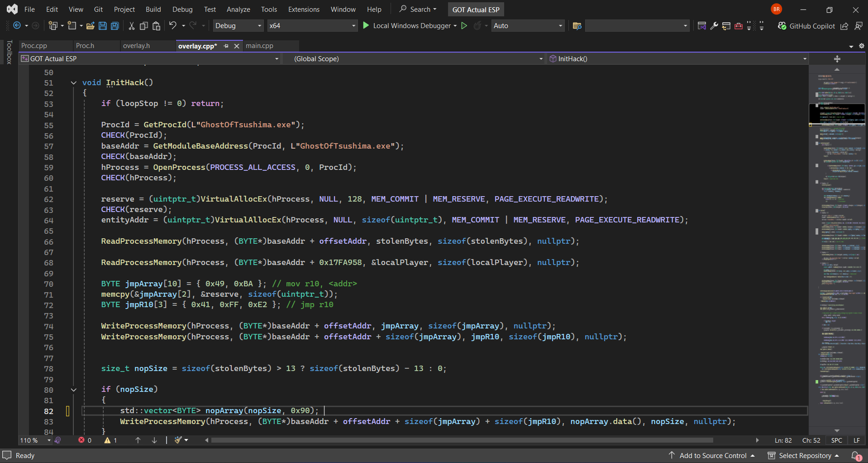This screenshot has width=868, height=463.
Task: Open the Extensions menu
Action: click(x=303, y=9)
